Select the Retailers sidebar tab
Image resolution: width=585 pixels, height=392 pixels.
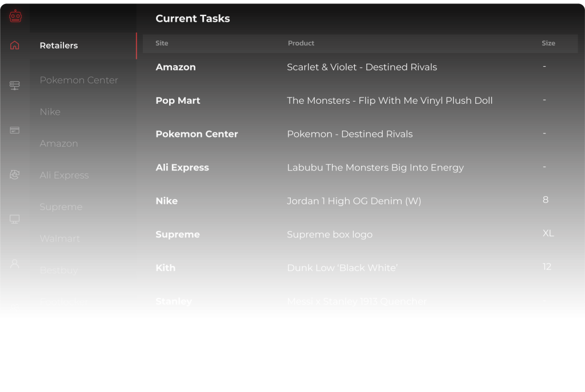pos(58,46)
